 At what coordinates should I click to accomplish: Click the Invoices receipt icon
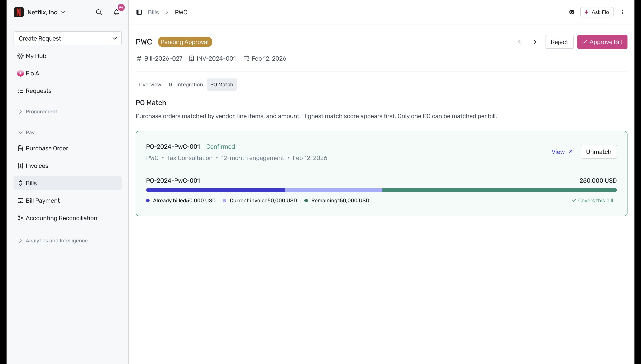[20, 166]
